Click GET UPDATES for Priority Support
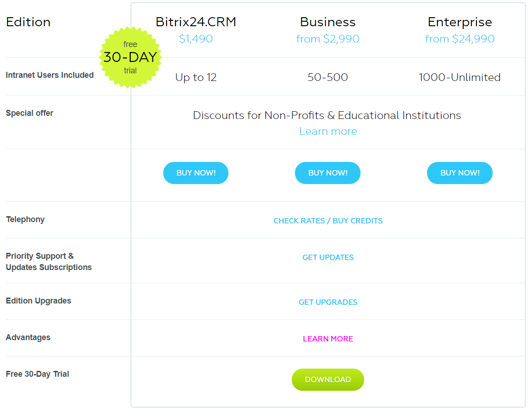 [x=328, y=257]
